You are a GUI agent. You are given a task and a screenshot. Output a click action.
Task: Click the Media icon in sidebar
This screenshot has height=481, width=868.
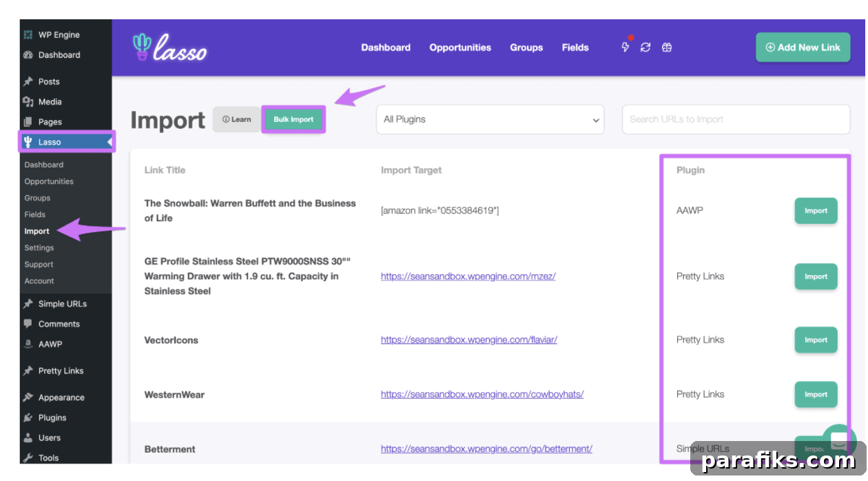(28, 101)
